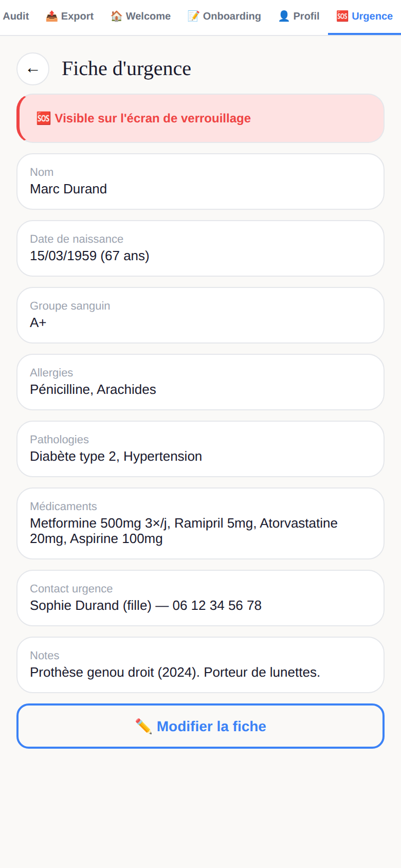This screenshot has width=401, height=868.
Task: Tap the lock screen visibility banner
Action: (x=200, y=118)
